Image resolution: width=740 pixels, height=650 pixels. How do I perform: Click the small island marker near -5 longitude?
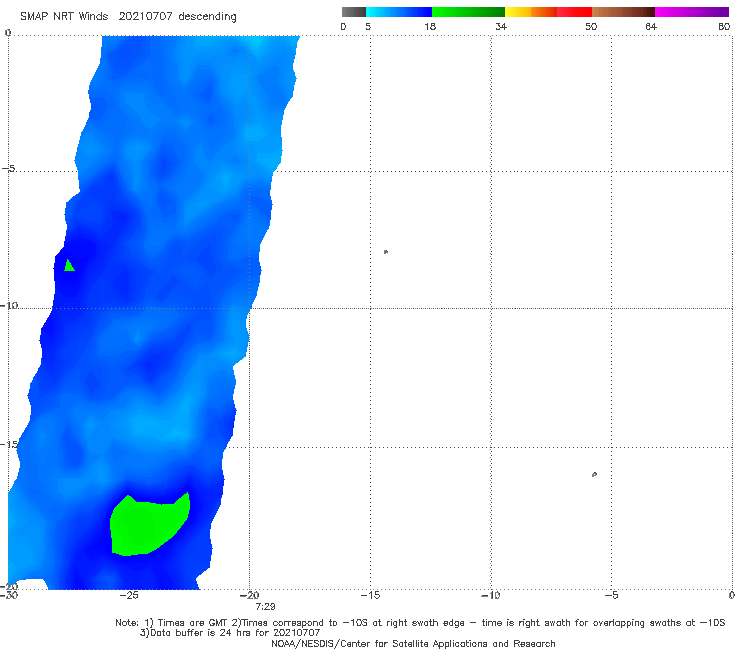594,474
